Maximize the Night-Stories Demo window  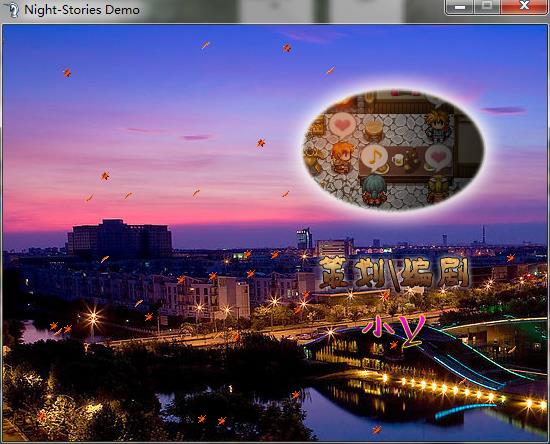pos(487,7)
